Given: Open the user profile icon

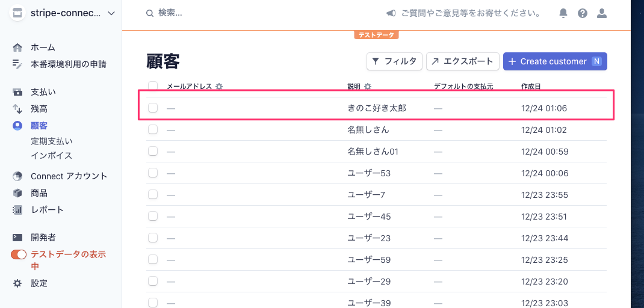Looking at the screenshot, I should (x=602, y=13).
